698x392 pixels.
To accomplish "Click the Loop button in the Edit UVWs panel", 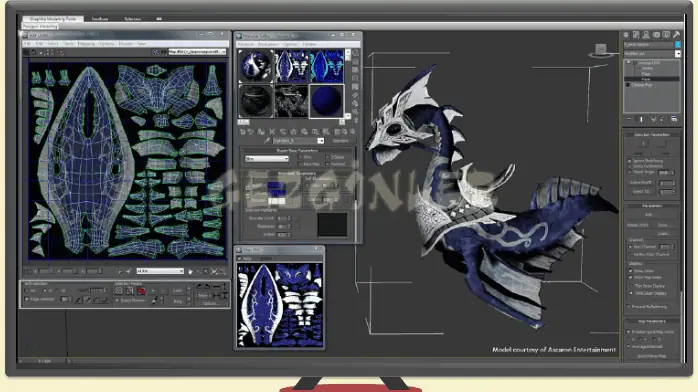I will pyautogui.click(x=178, y=291).
